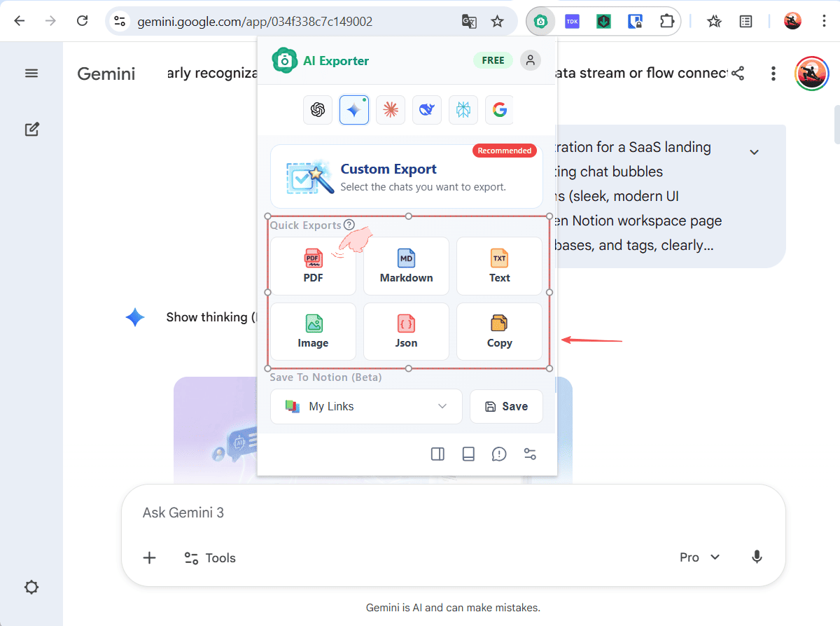This screenshot has width=840, height=626.
Task: Open the Custom Export option
Action: (407, 176)
